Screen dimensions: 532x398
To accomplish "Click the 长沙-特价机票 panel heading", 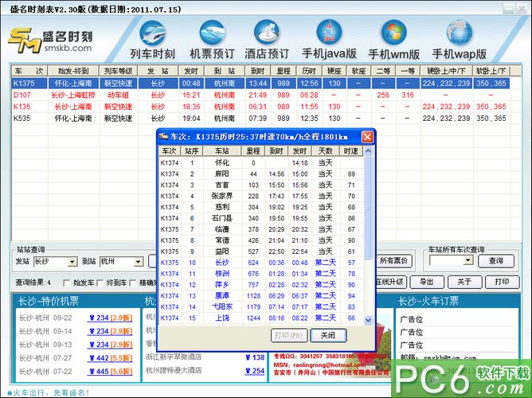I will [48, 301].
